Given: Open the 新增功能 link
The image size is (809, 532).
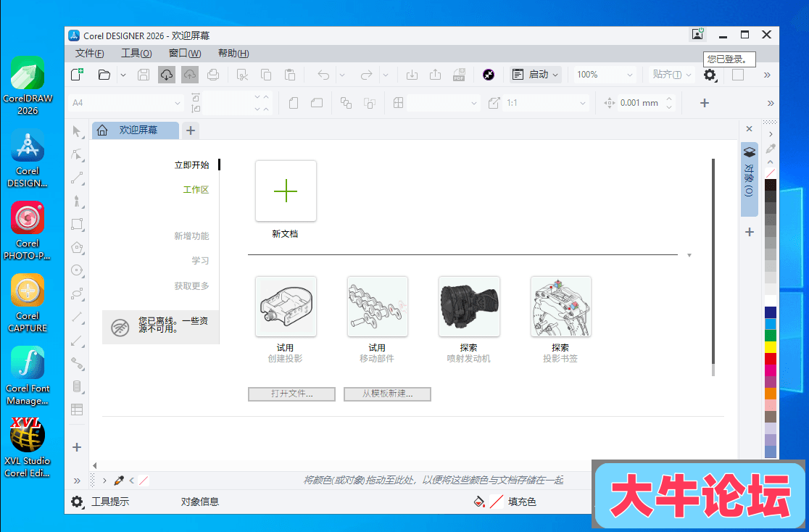Looking at the screenshot, I should pos(191,236).
